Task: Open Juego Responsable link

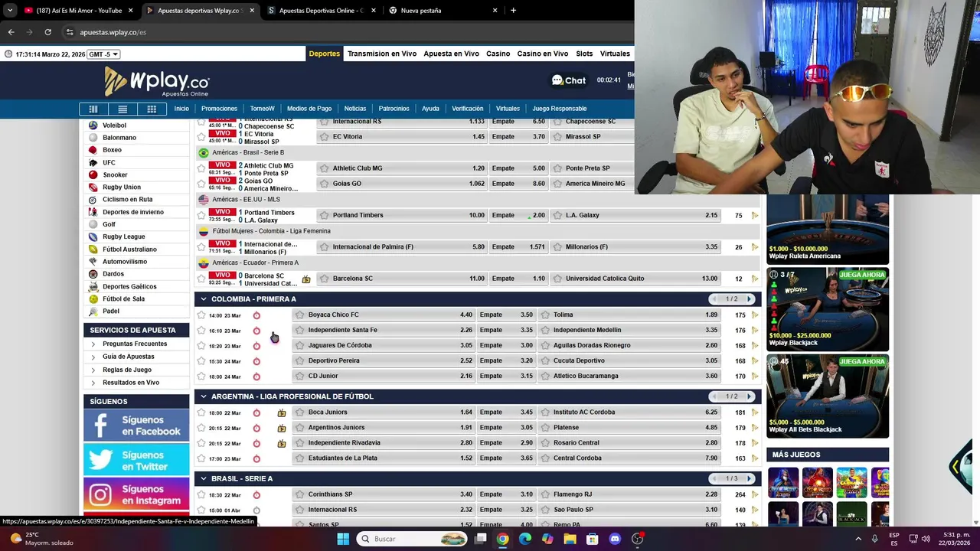Action: pyautogui.click(x=560, y=109)
